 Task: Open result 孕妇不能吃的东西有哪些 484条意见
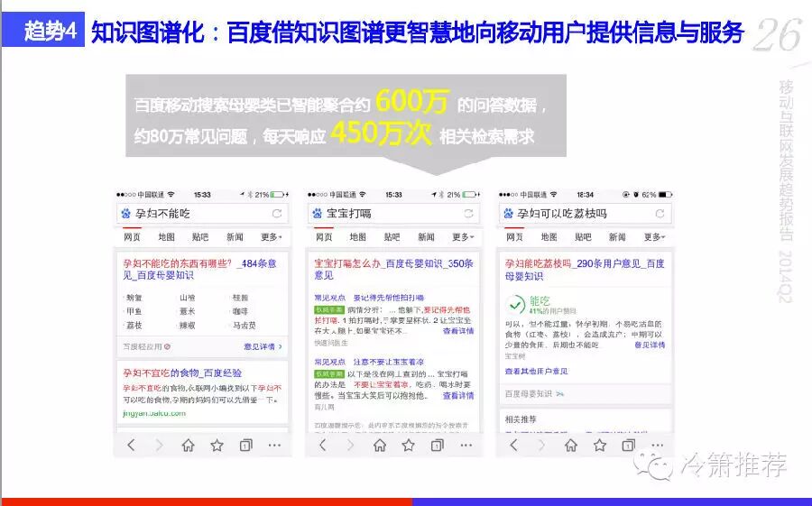coord(200,270)
